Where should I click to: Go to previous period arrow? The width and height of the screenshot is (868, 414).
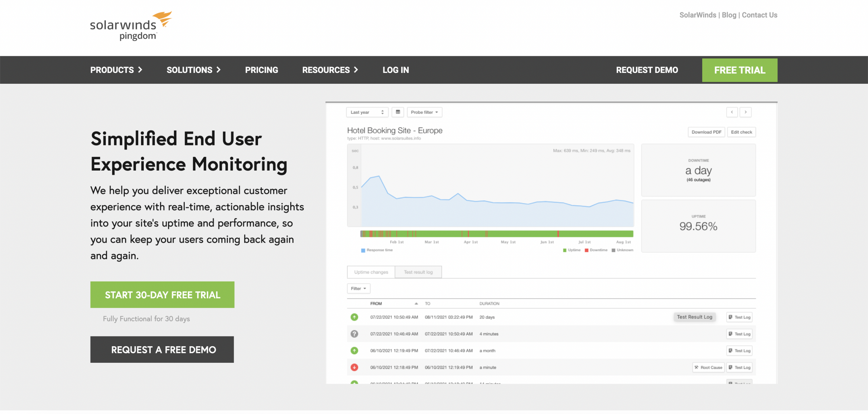732,112
